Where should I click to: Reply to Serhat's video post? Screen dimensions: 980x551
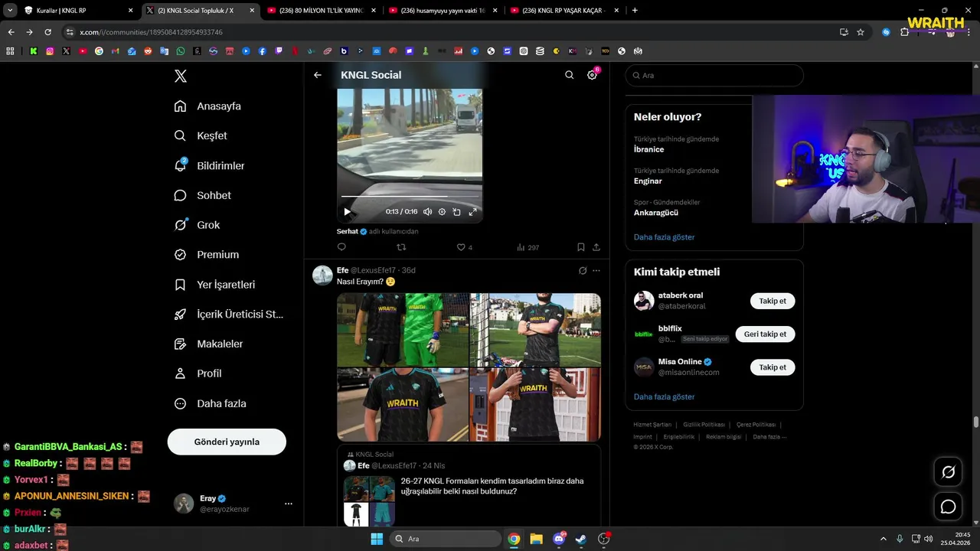(341, 247)
